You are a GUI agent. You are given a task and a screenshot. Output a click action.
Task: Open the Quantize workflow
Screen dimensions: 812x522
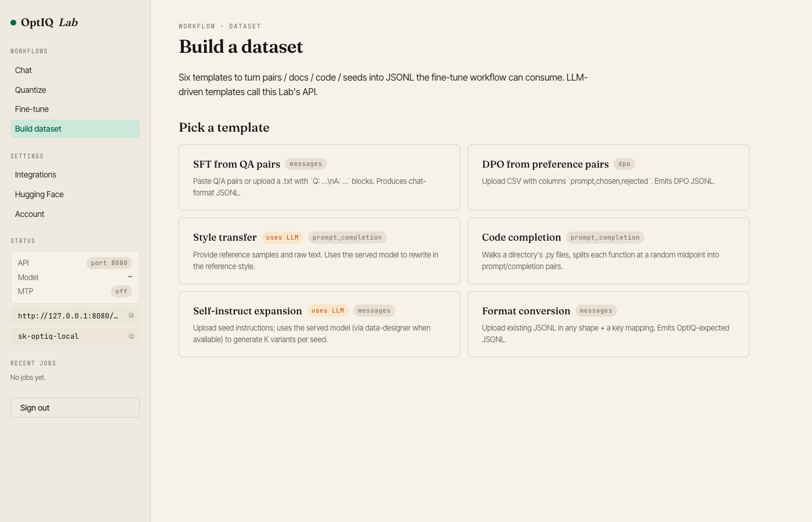75,90
